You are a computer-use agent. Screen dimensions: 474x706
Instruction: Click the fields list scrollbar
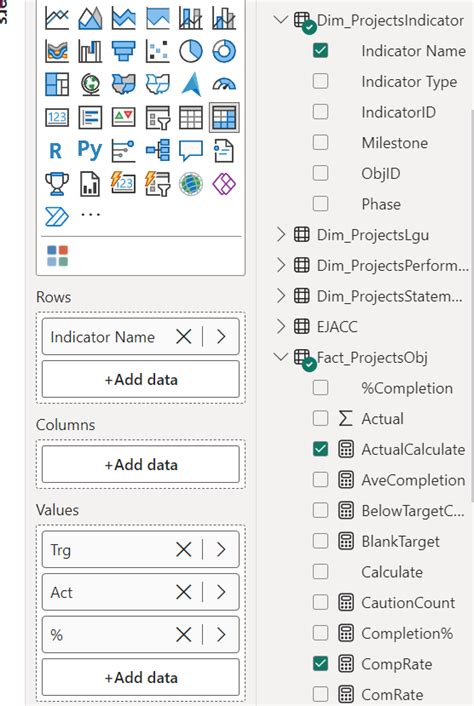click(x=471, y=304)
